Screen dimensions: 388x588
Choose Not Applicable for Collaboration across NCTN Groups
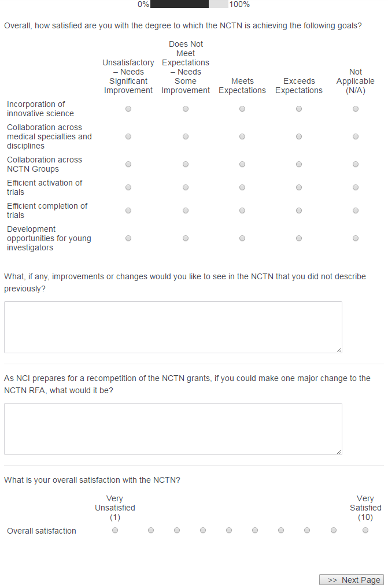[x=356, y=164]
